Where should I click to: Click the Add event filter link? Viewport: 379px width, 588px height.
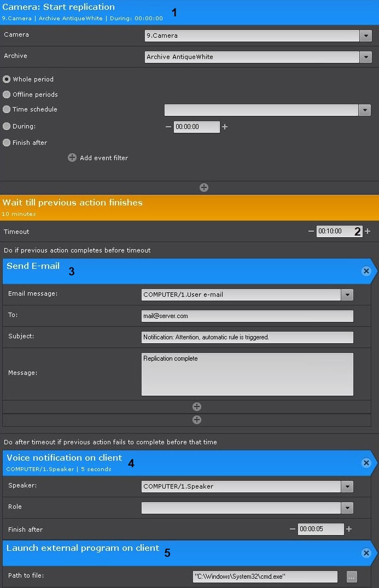click(104, 157)
